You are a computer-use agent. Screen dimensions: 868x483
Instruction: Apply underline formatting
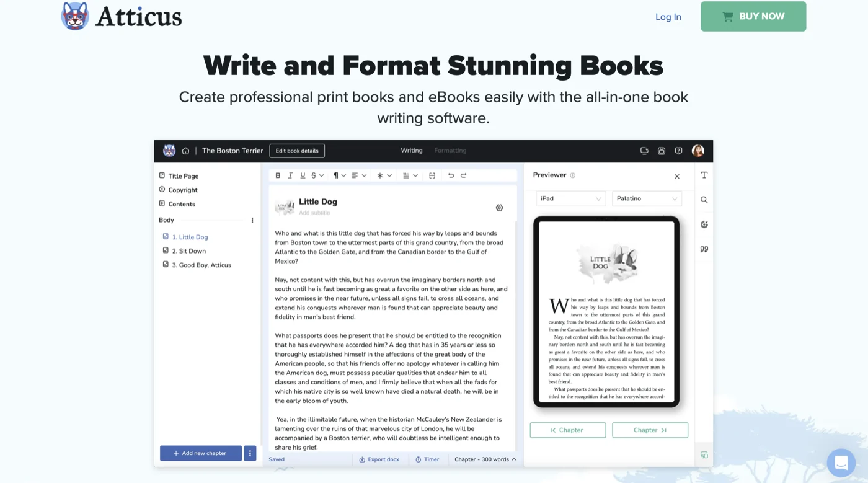303,175
